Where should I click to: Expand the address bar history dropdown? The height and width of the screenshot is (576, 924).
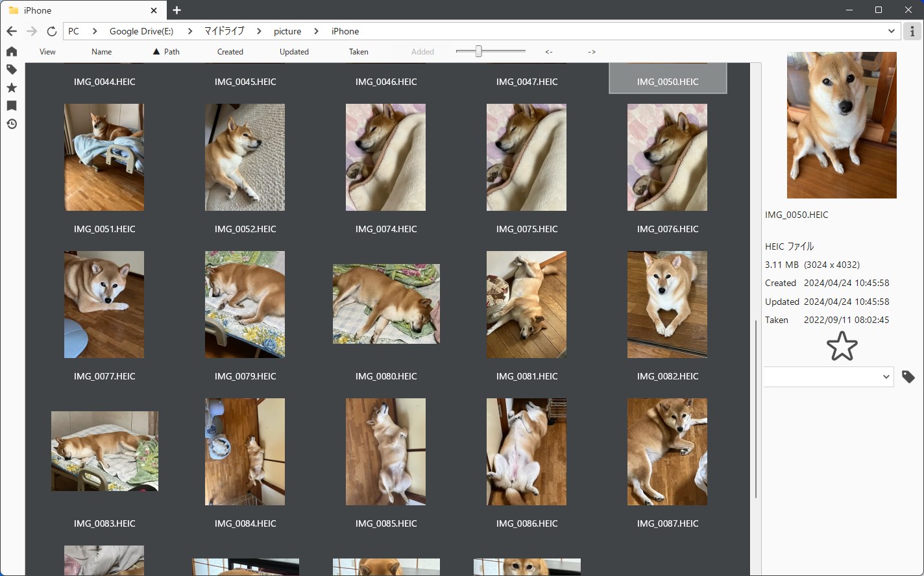coord(892,31)
